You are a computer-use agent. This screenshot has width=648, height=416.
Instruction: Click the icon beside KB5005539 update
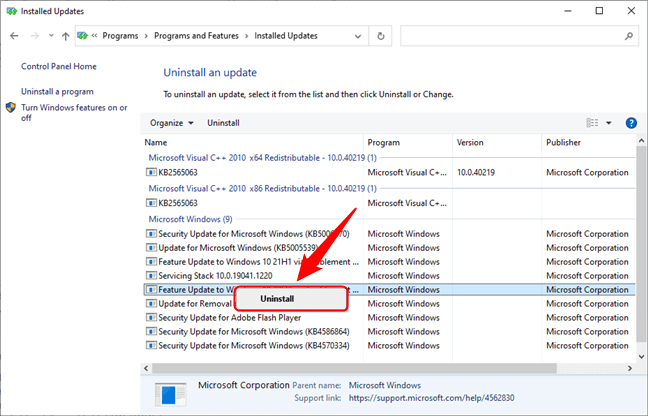point(151,248)
